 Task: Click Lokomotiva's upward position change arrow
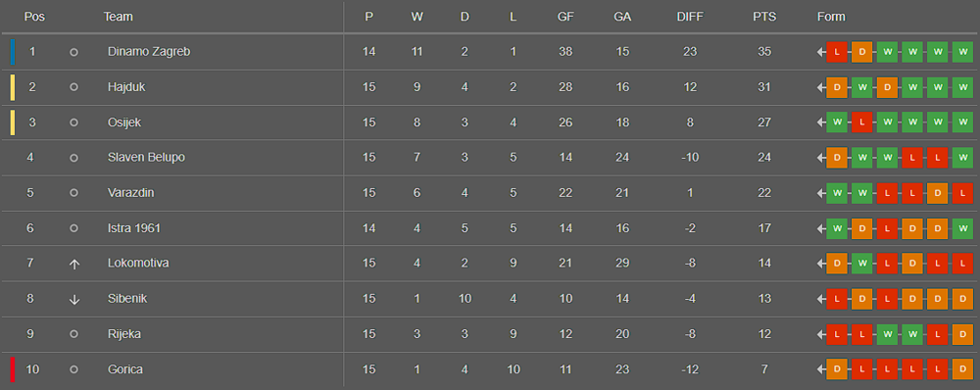click(x=73, y=265)
